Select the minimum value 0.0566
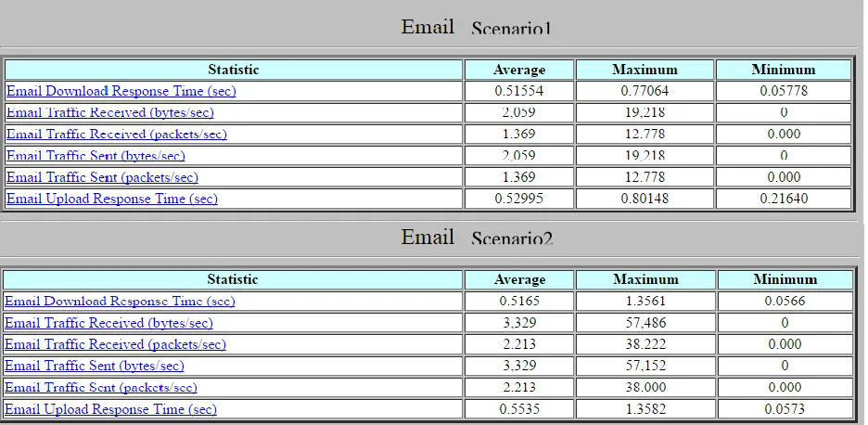The width and height of the screenshot is (868, 425). pyautogui.click(x=785, y=302)
